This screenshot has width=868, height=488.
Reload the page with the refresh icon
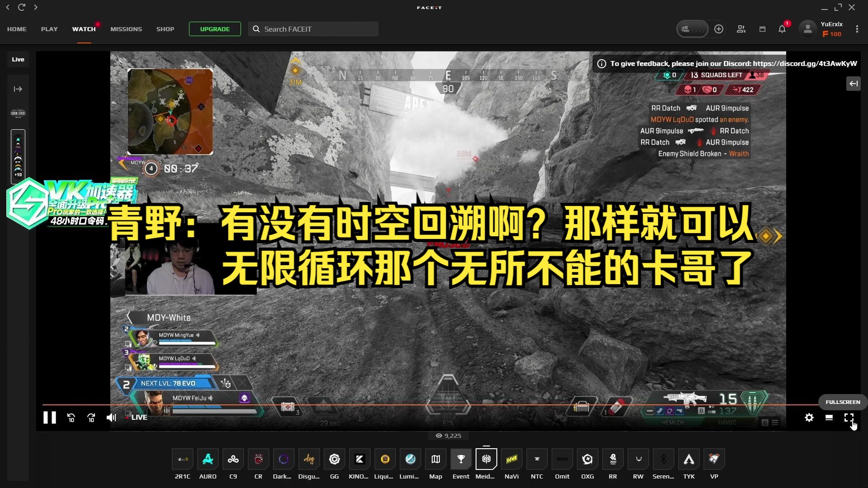point(22,7)
